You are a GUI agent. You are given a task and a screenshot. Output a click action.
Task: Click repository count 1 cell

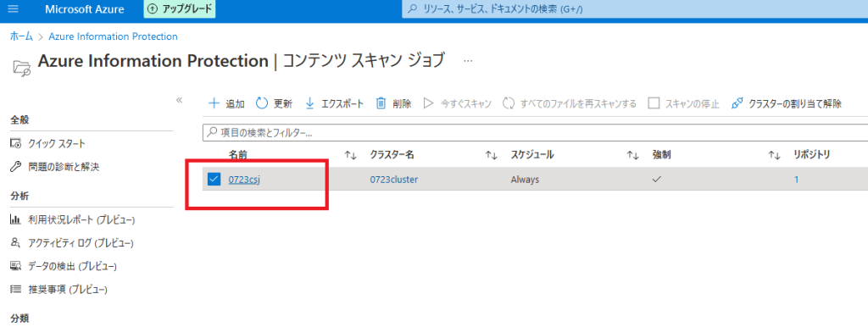[x=796, y=180]
